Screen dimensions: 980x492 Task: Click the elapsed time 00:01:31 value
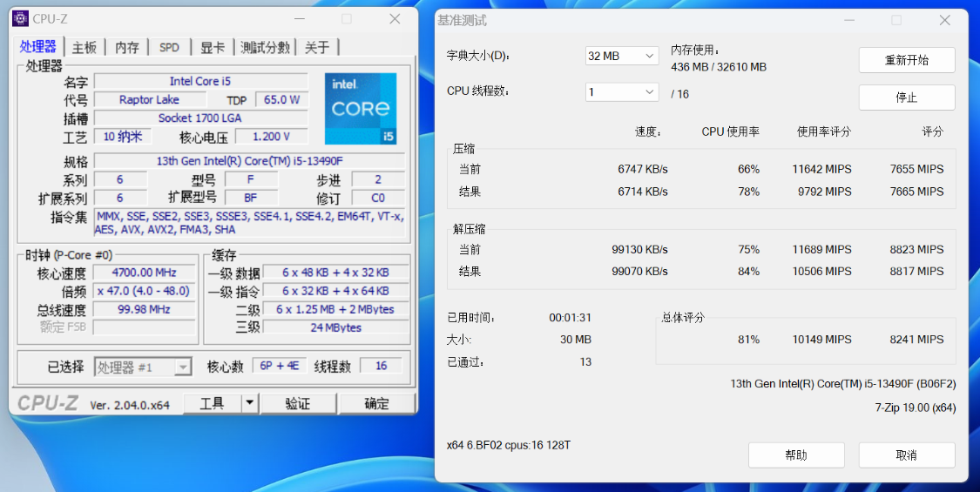(x=570, y=318)
